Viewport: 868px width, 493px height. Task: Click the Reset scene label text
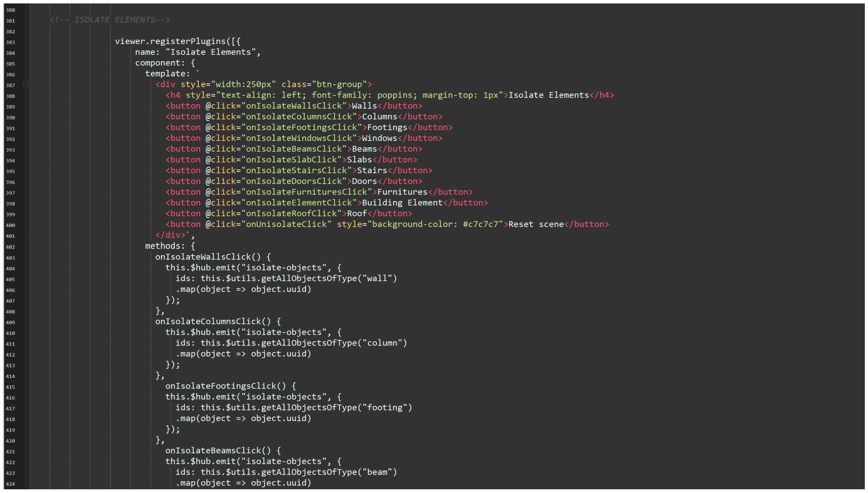pyautogui.click(x=536, y=224)
